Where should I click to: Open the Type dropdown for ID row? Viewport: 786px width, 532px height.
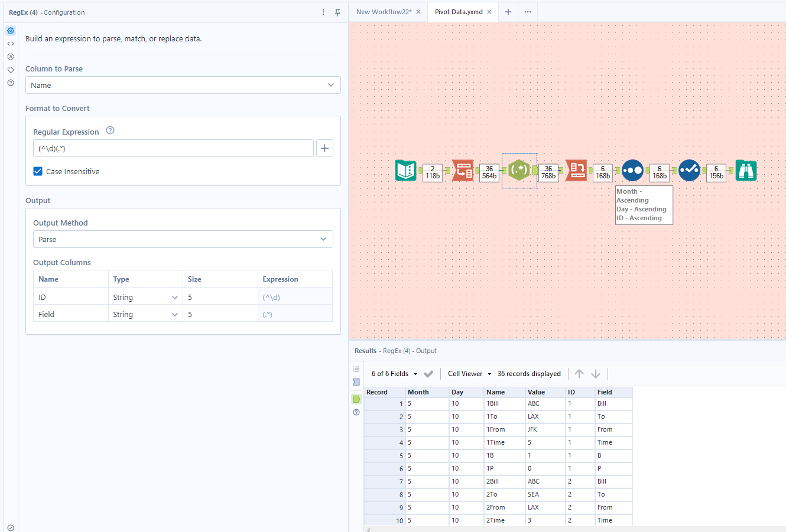pos(174,298)
